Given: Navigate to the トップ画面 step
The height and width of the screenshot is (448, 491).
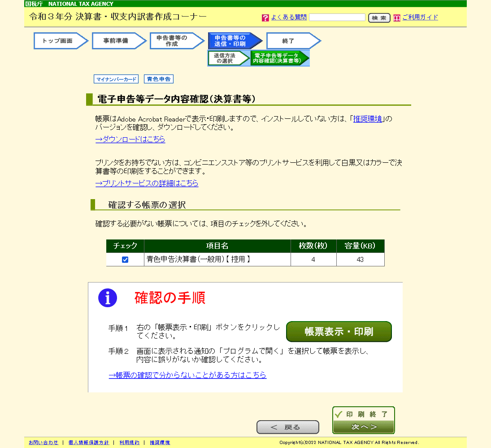Looking at the screenshot, I should coord(59,40).
